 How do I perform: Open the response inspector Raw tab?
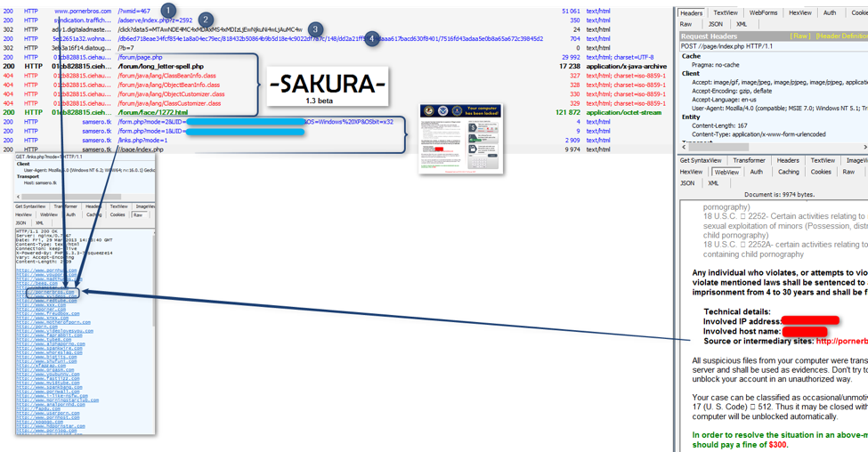tap(848, 172)
